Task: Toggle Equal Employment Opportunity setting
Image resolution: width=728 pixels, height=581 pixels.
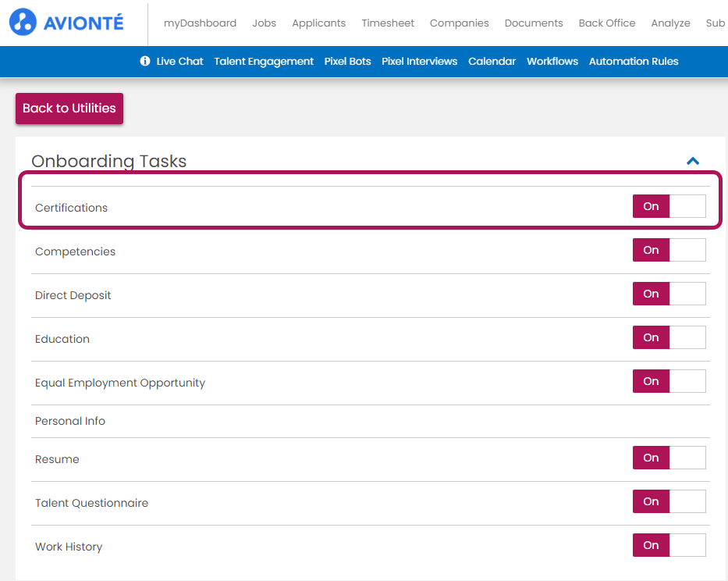Action: [x=669, y=381]
